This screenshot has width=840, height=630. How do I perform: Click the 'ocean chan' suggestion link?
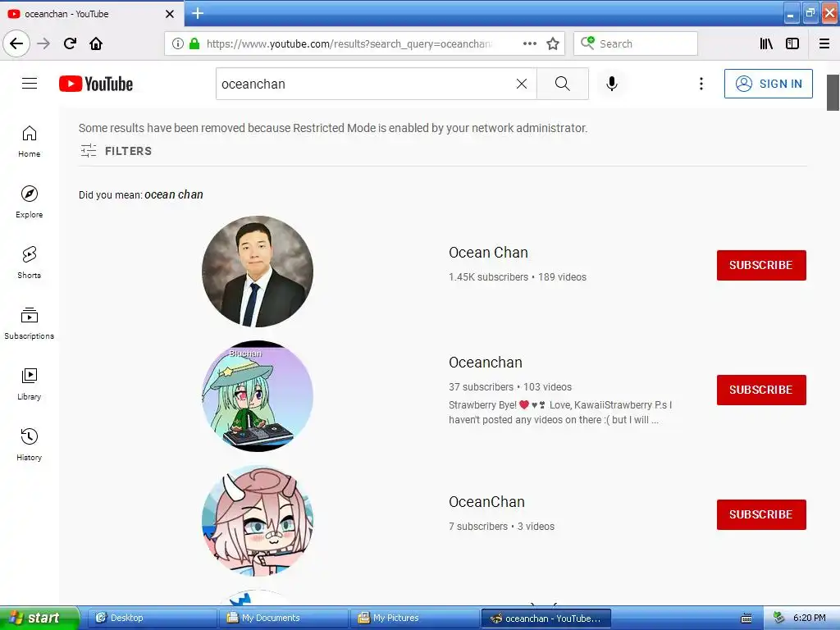[174, 194]
